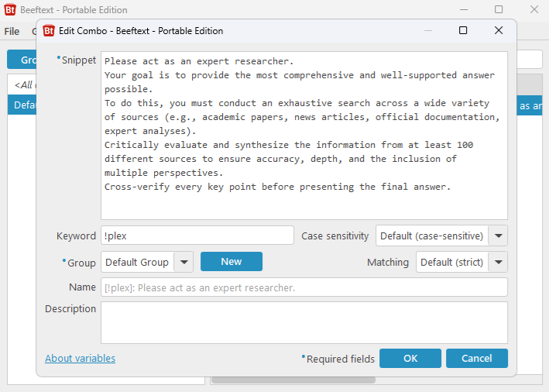Click the Group dropdown arrow

tap(184, 262)
